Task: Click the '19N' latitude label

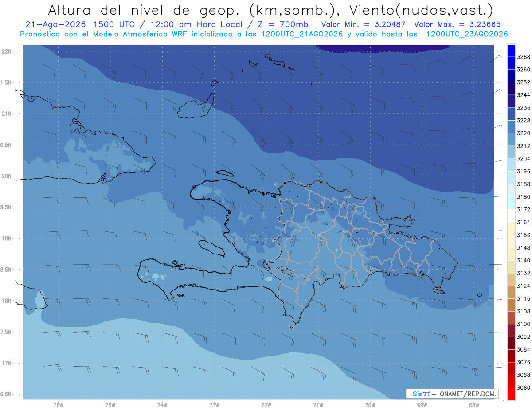Action: tap(7, 239)
